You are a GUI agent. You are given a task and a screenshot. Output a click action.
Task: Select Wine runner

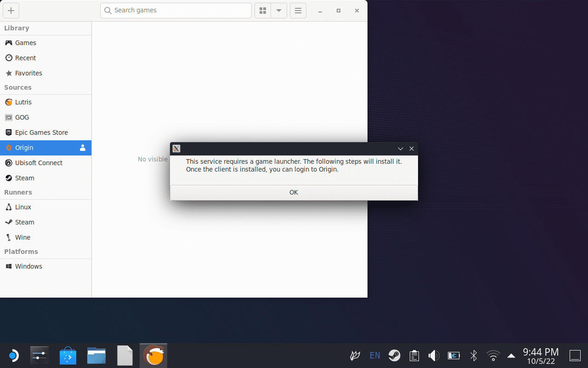click(x=45, y=237)
